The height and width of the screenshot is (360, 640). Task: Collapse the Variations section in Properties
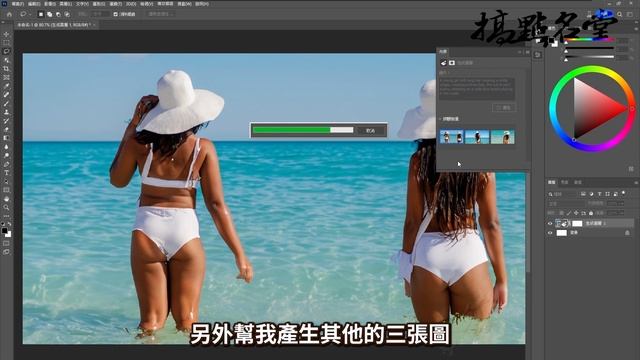[x=440, y=119]
